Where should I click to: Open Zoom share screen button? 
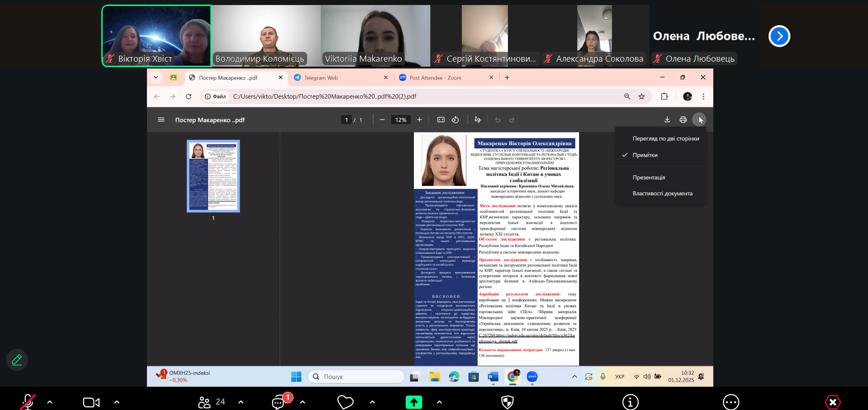click(x=413, y=402)
